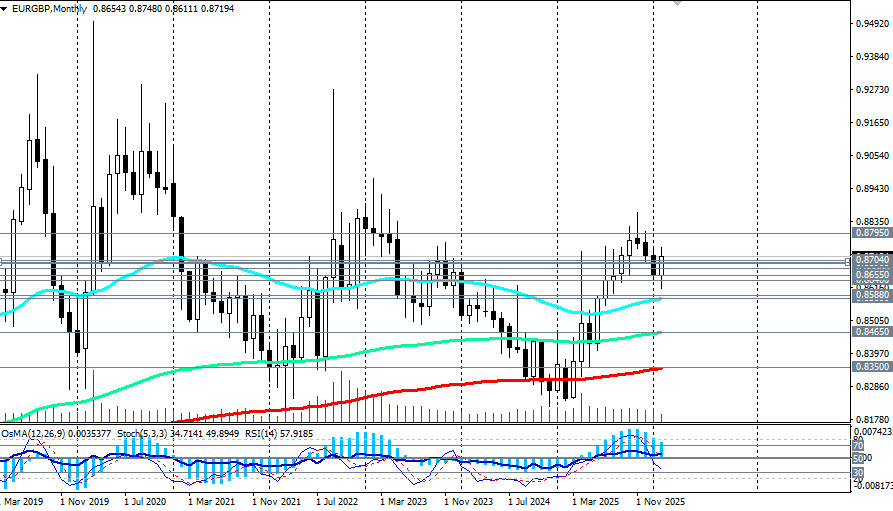This screenshot has width=893, height=511.
Task: Click the 1 Jul 2022 date label
Action: (337, 502)
